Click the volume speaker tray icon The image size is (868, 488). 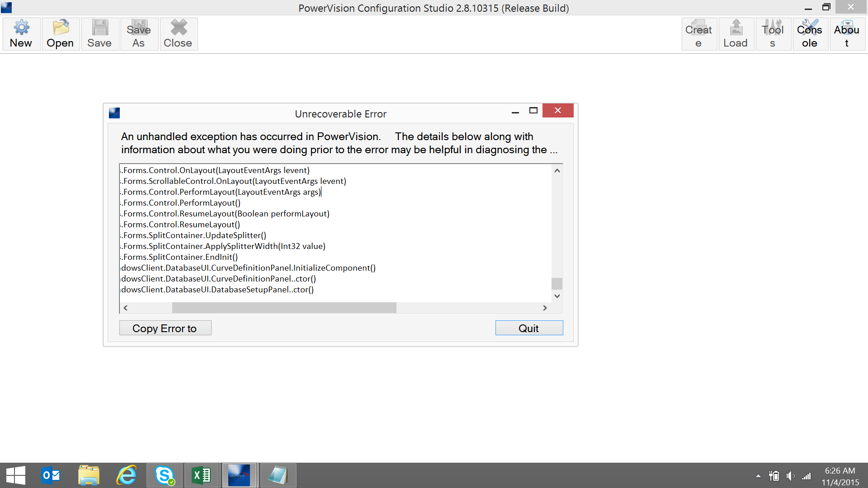(790, 476)
